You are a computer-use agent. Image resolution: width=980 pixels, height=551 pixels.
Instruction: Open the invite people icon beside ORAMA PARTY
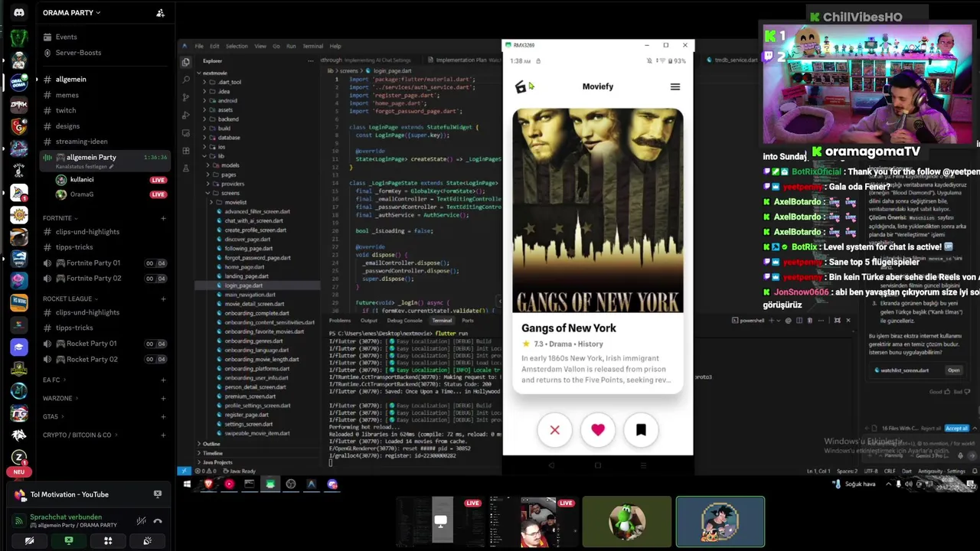160,13
